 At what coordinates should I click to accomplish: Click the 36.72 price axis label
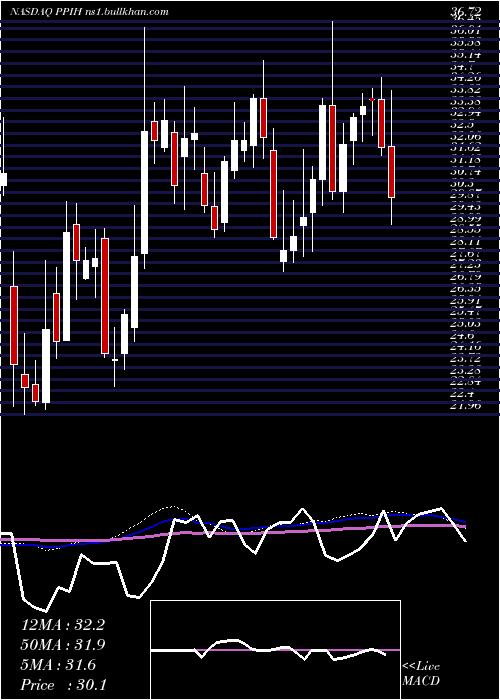465,12
